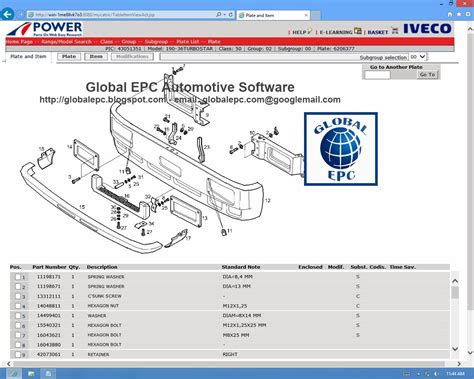Click the 'Description' column header

[102, 267]
